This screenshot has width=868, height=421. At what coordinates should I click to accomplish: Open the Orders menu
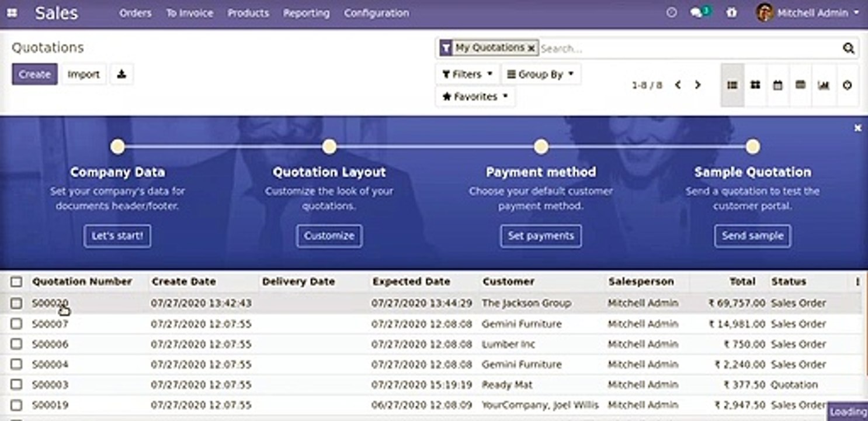tap(136, 13)
